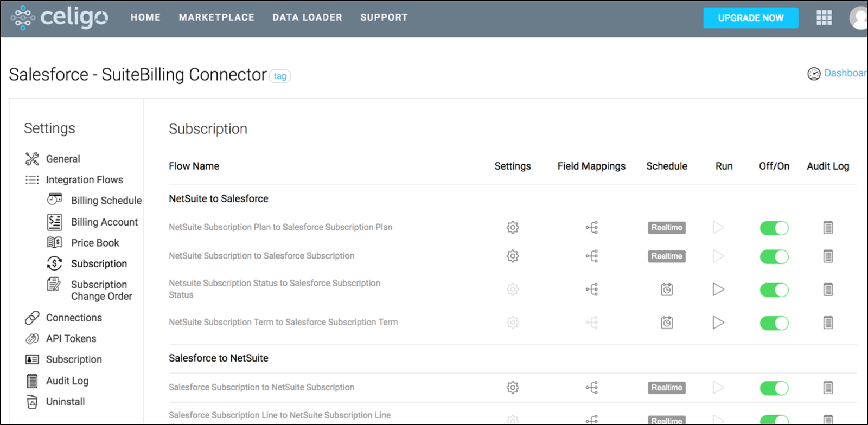The width and height of the screenshot is (868, 425).
Task: Click 'Netsuite Subscription Status to Salesforce Subscription Status' text
Action: (275, 289)
